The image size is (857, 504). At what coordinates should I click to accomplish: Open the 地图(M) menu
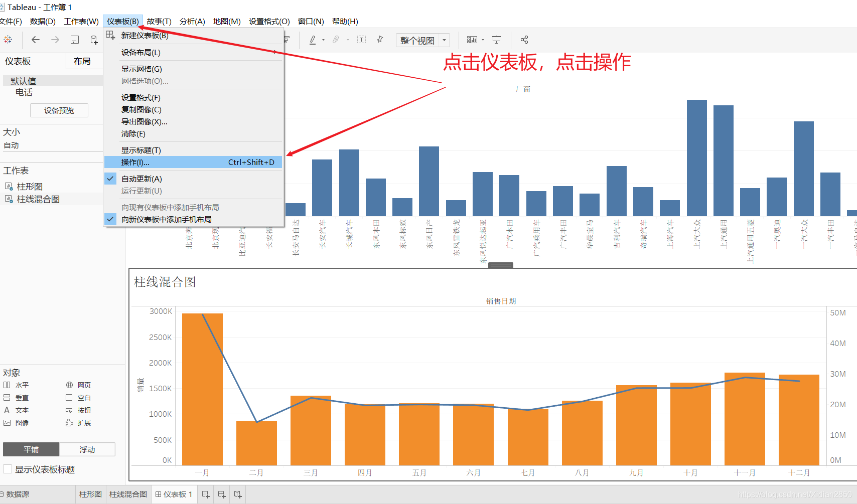coord(227,21)
